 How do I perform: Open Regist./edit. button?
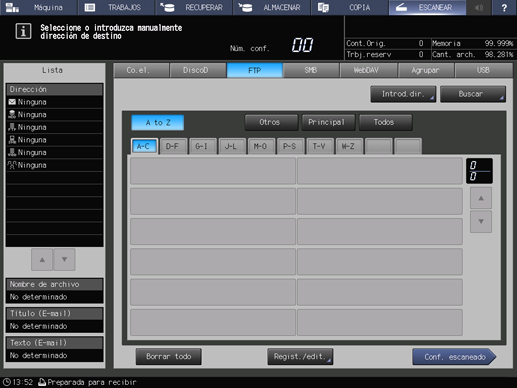(300, 357)
